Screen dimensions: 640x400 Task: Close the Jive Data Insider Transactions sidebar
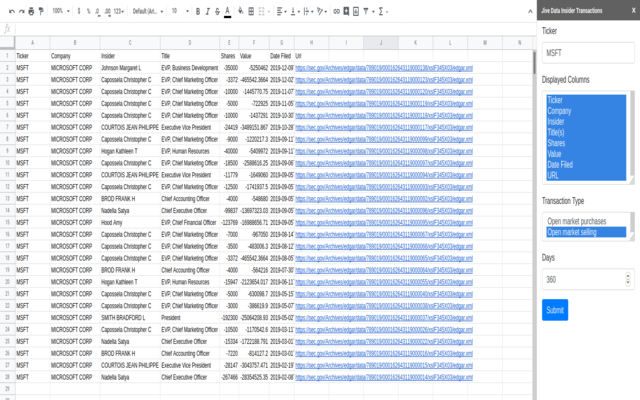tap(633, 11)
